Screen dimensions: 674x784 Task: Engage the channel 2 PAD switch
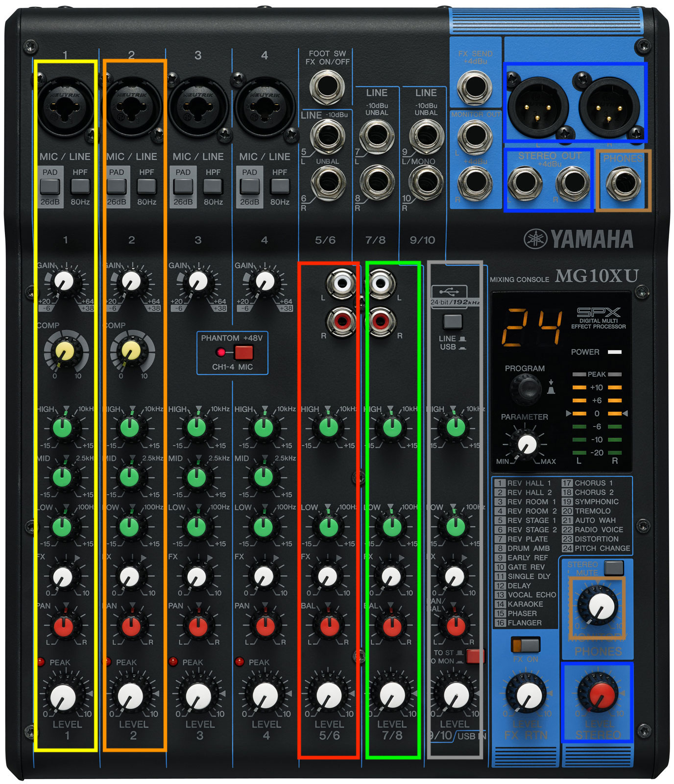pos(117,186)
